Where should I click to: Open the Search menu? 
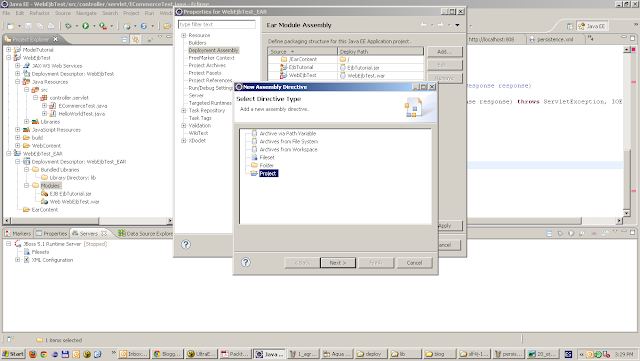(x=110, y=13)
